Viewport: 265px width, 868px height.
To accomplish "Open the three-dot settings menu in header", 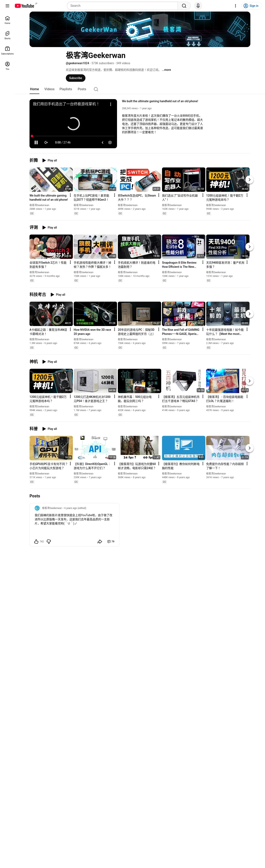I will pyautogui.click(x=235, y=6).
